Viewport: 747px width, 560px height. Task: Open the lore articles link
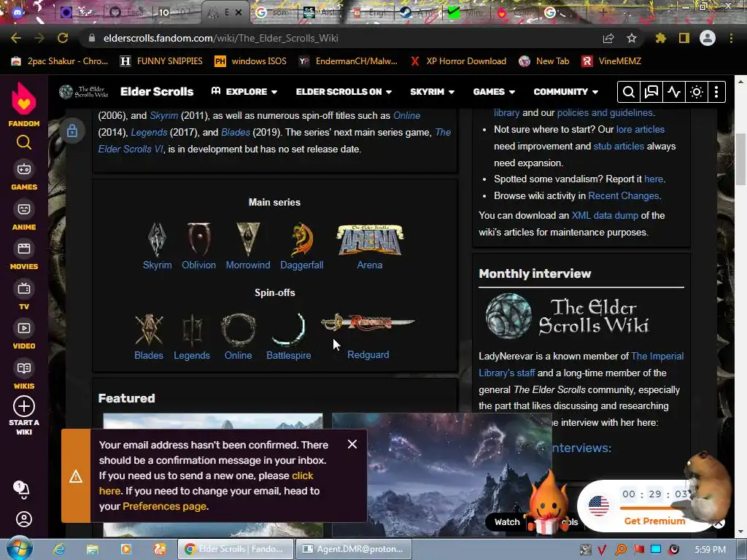tap(640, 130)
